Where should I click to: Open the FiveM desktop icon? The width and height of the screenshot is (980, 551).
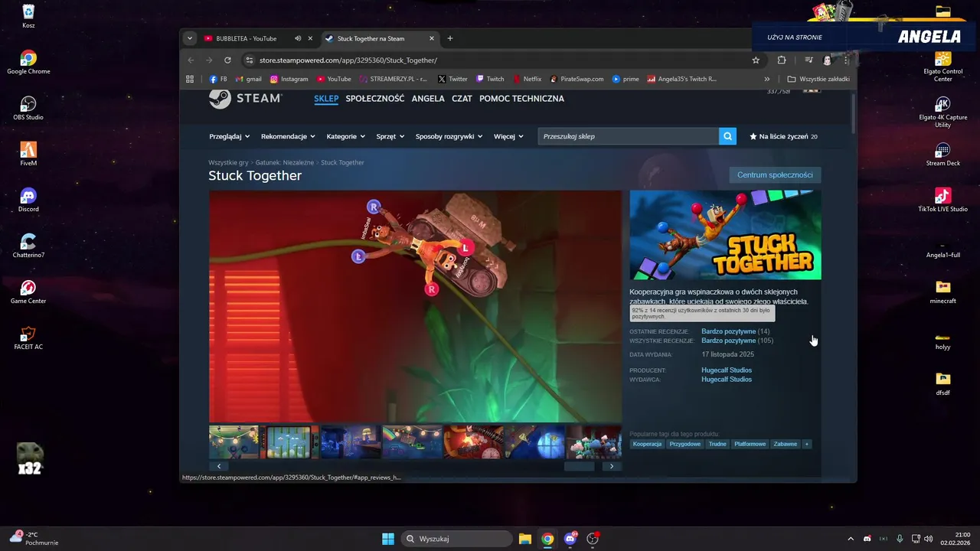(28, 154)
